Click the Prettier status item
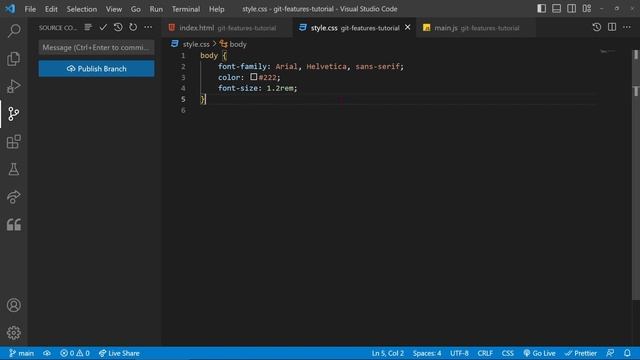The image size is (640, 360). click(581, 353)
